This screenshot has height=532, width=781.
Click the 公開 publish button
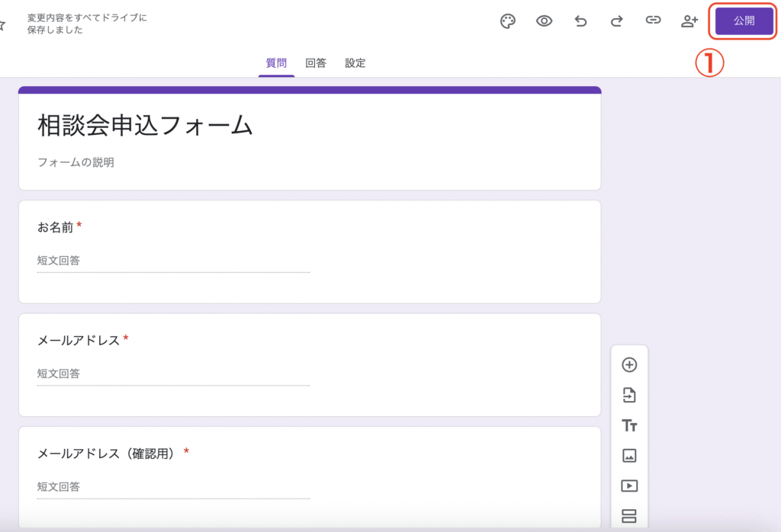coord(744,21)
